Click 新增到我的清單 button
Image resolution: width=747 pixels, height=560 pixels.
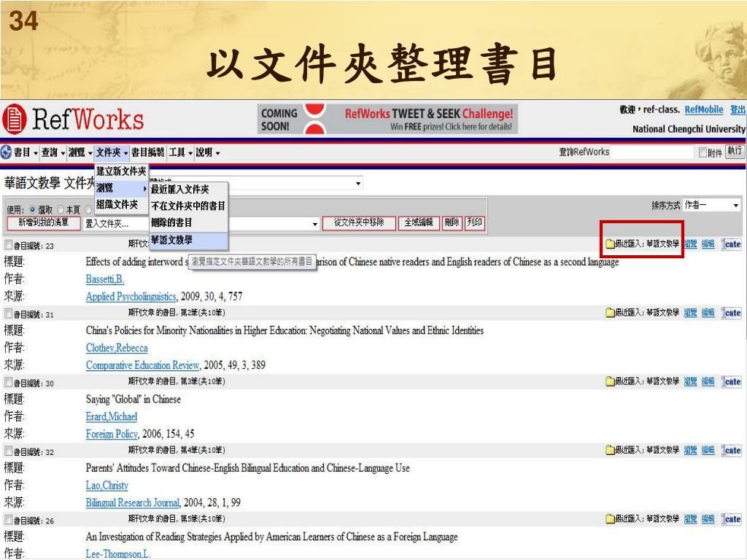pos(43,223)
